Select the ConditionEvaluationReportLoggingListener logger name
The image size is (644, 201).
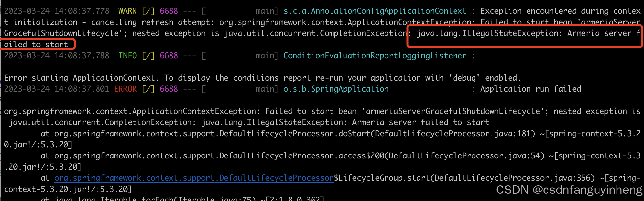tap(375, 56)
